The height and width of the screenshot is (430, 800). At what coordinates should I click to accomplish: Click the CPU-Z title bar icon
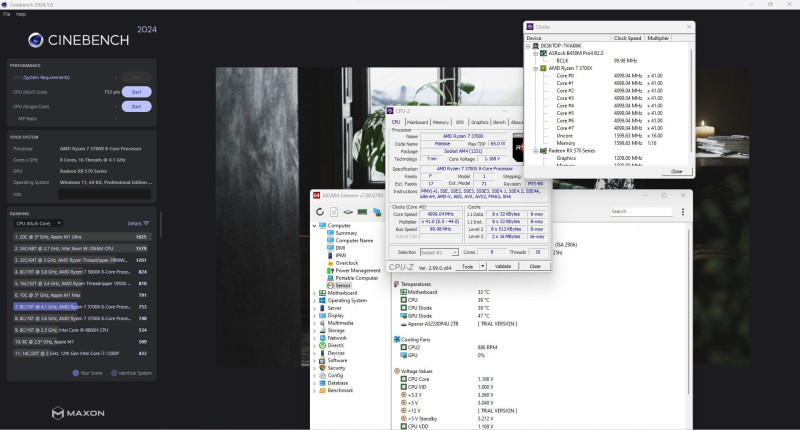[390, 111]
